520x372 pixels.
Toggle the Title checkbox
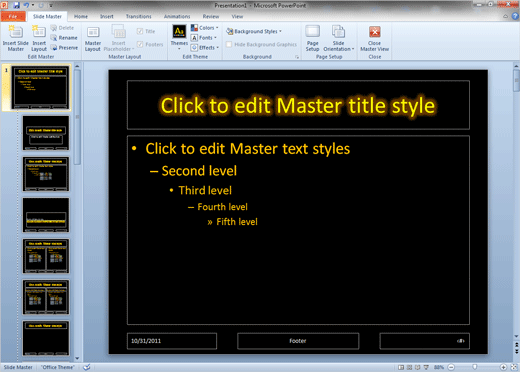click(140, 31)
